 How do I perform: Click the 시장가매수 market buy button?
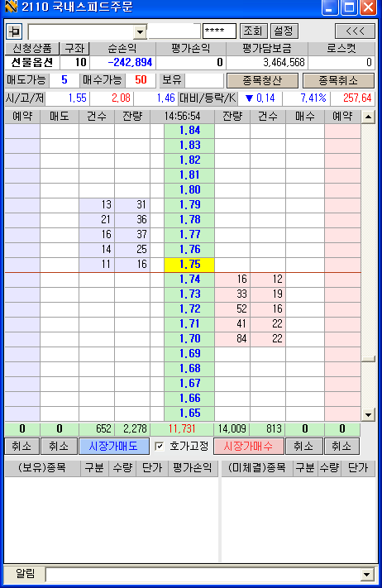click(x=249, y=447)
